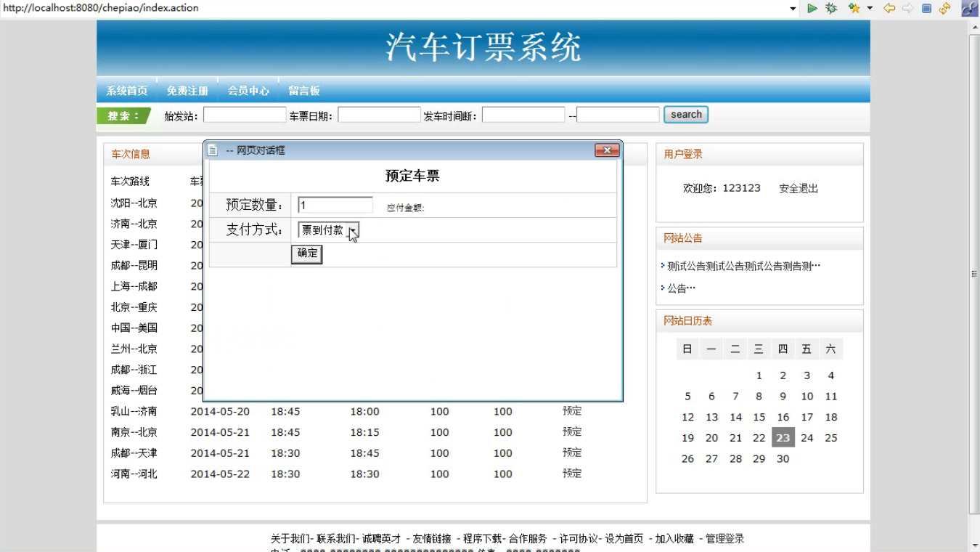The height and width of the screenshot is (552, 980).
Task: Click the 确定 button in the dialog
Action: click(307, 253)
